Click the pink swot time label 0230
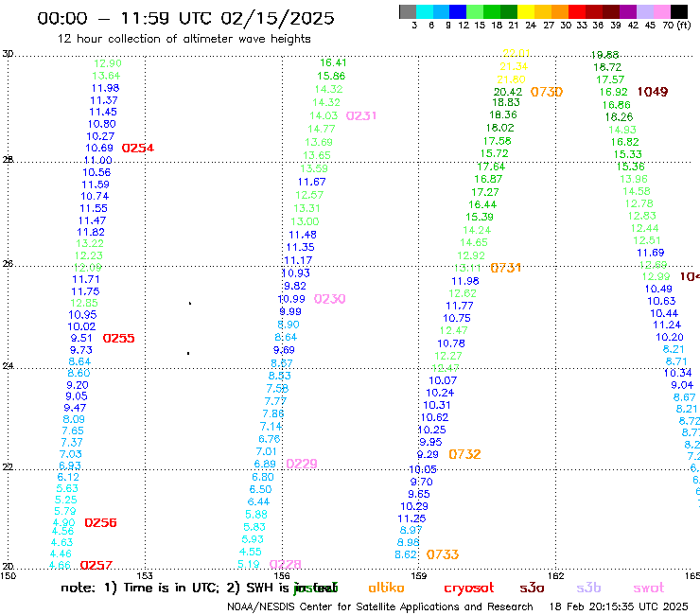Screen dimensions: 700x615 pyautogui.click(x=330, y=299)
